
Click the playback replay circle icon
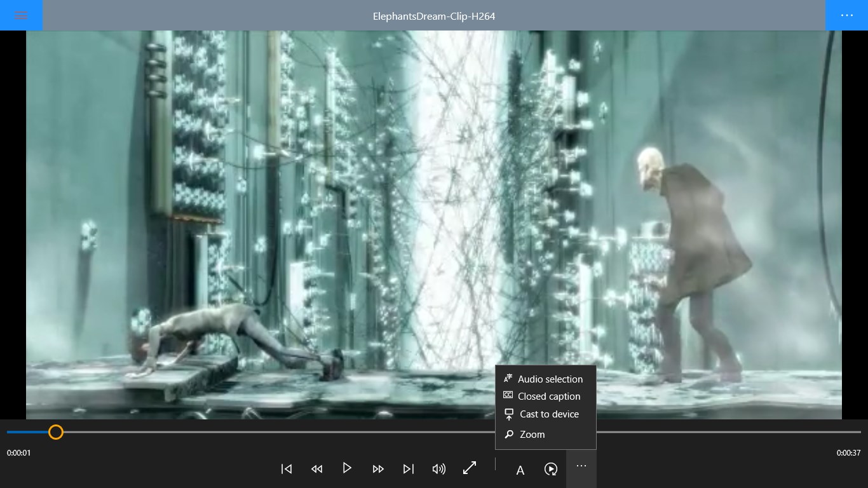click(551, 470)
